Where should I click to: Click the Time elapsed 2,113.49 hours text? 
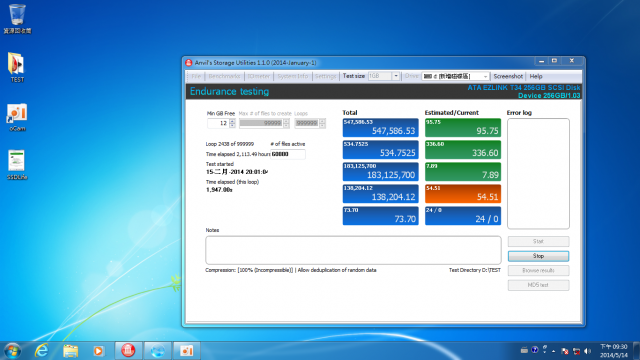coord(238,154)
